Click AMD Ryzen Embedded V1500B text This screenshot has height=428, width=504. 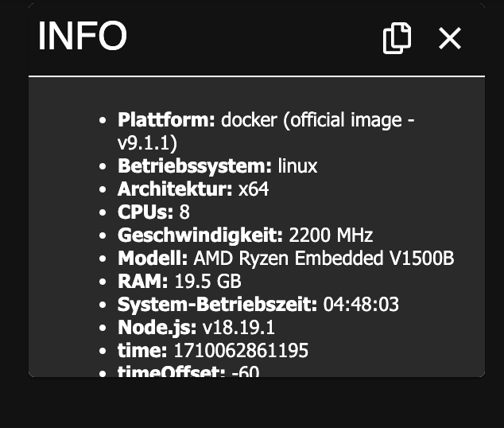(x=324, y=259)
